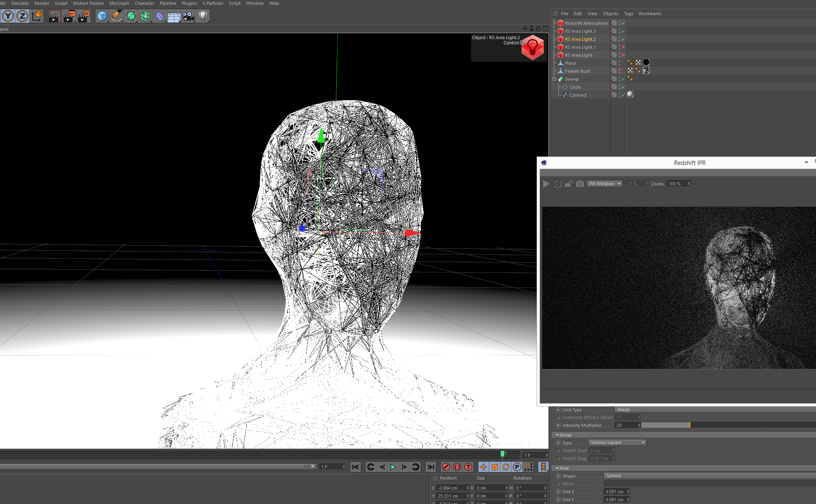Open Render Settings gear clapperboard icon
Screen dimensions: 816x504
click(x=84, y=16)
